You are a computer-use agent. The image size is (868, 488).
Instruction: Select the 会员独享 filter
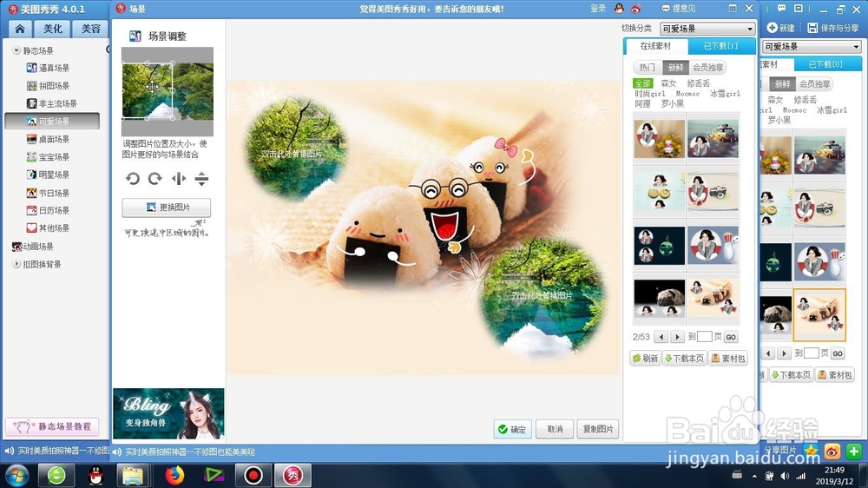708,68
